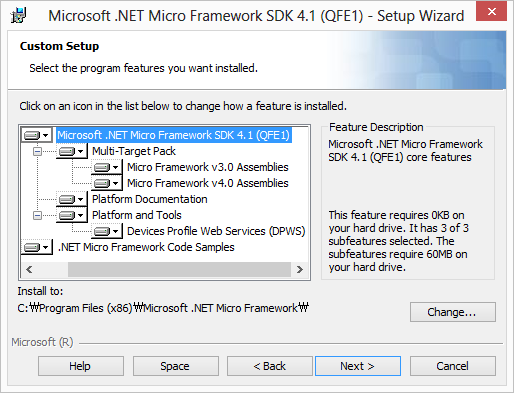Collapse the Multi-Target Pack tree node
The width and height of the screenshot is (514, 393).
click(37, 152)
